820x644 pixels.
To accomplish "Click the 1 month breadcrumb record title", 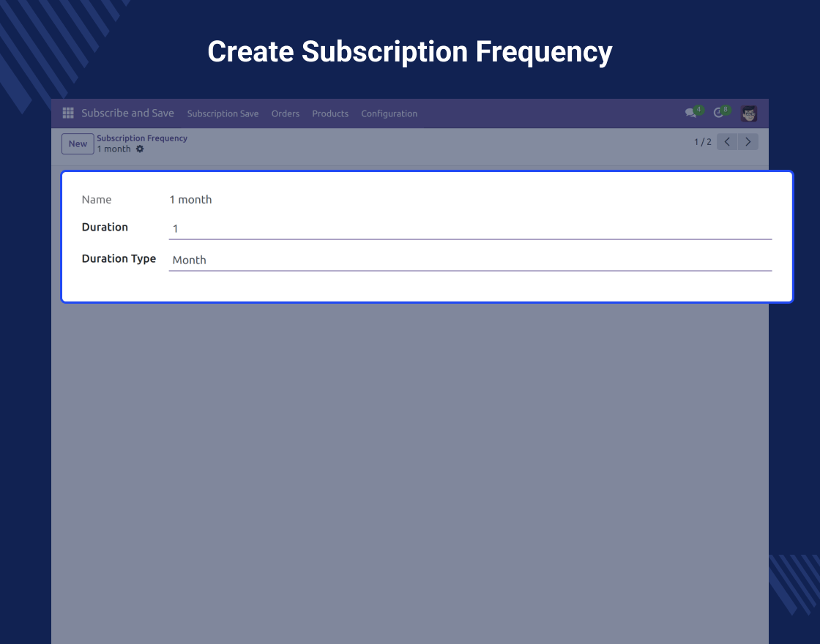I will click(x=113, y=149).
